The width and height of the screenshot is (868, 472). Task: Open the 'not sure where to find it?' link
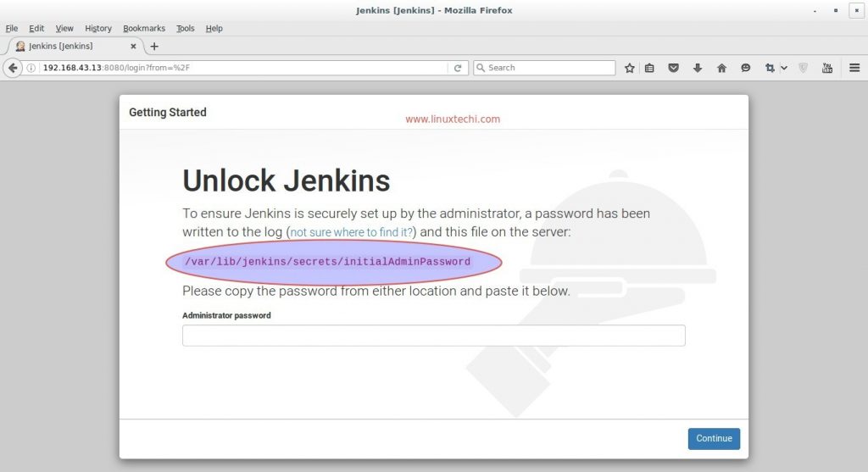(352, 232)
